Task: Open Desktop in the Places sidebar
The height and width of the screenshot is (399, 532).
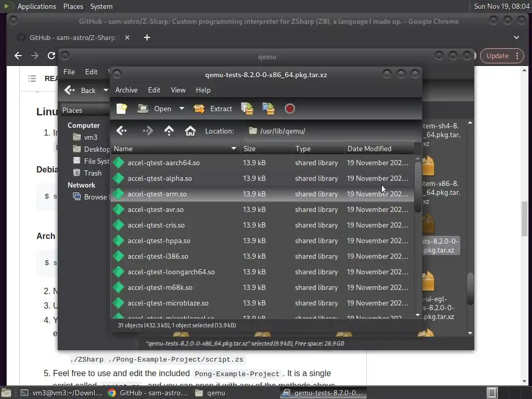Action: (91, 149)
